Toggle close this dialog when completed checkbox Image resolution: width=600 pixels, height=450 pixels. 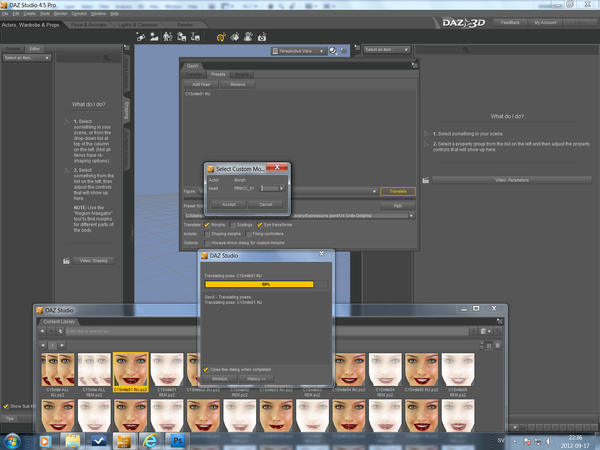coord(205,370)
